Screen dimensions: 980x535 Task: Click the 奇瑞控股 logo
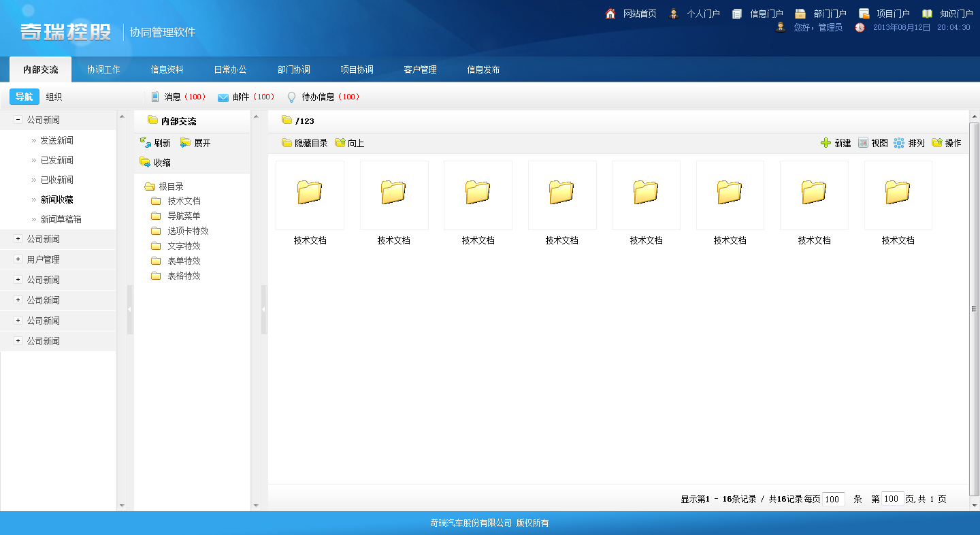point(65,31)
